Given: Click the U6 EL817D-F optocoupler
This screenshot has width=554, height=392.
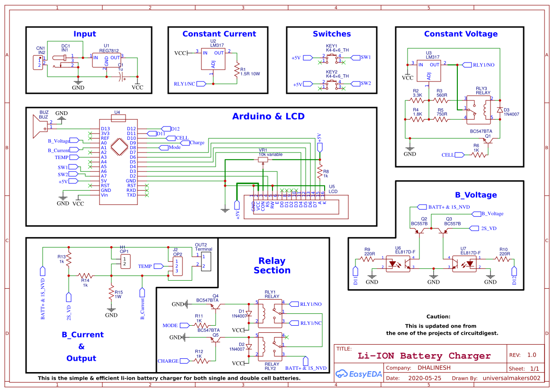Looking at the screenshot, I should pyautogui.click(x=398, y=263).
